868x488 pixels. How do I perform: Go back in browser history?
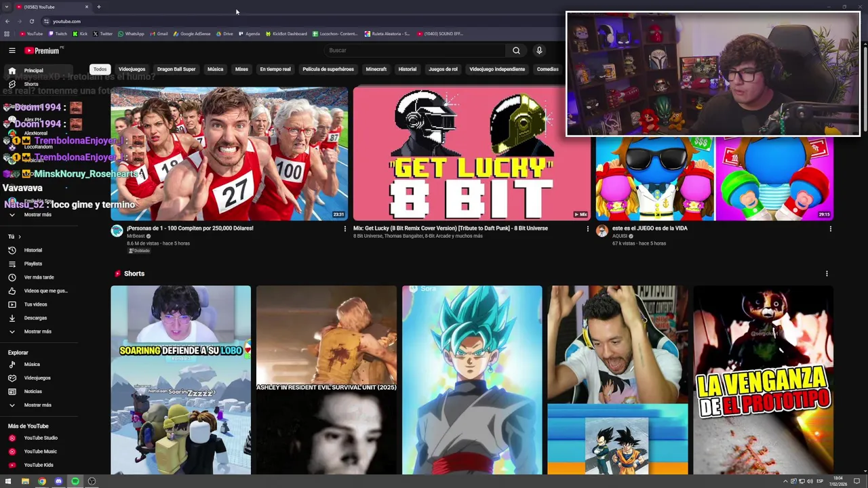tap(7, 21)
